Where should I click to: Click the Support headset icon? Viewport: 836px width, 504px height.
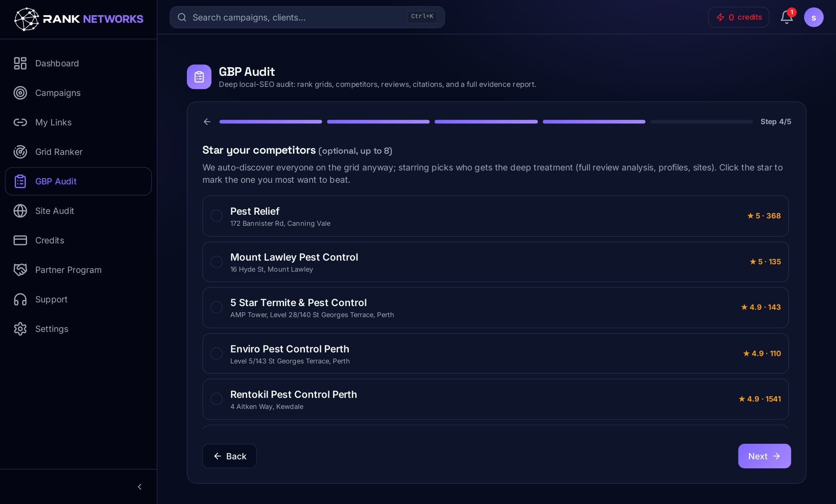[20, 299]
